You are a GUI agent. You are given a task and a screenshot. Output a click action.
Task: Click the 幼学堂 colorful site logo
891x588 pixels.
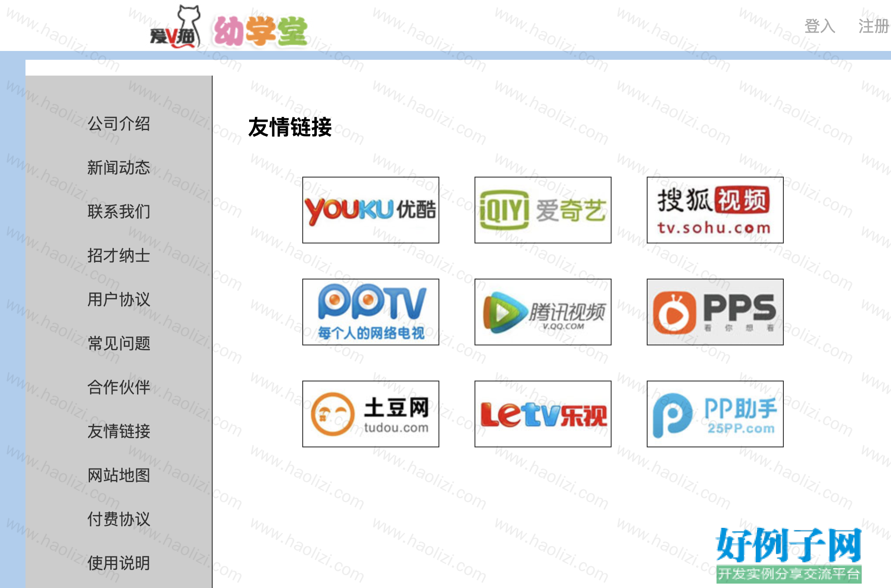(260, 31)
